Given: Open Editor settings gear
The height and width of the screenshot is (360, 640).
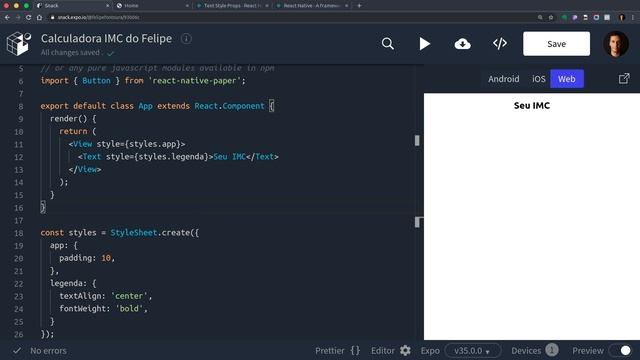Looking at the screenshot, I should [x=405, y=351].
